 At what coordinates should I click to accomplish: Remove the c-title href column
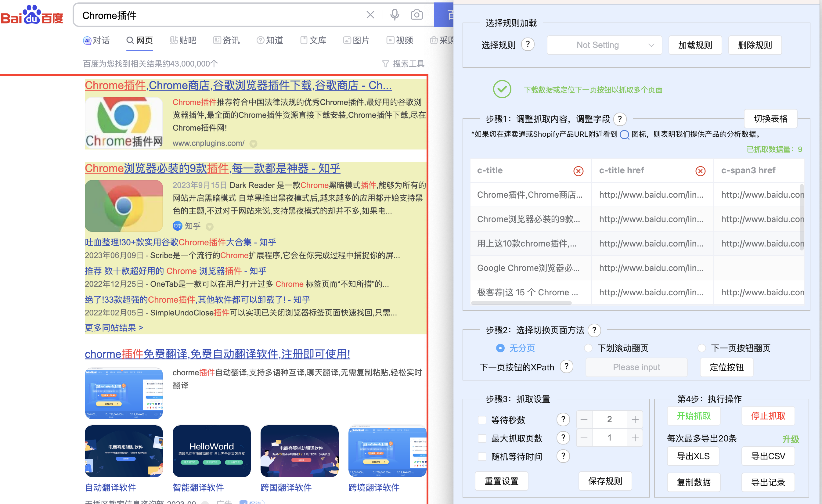700,171
